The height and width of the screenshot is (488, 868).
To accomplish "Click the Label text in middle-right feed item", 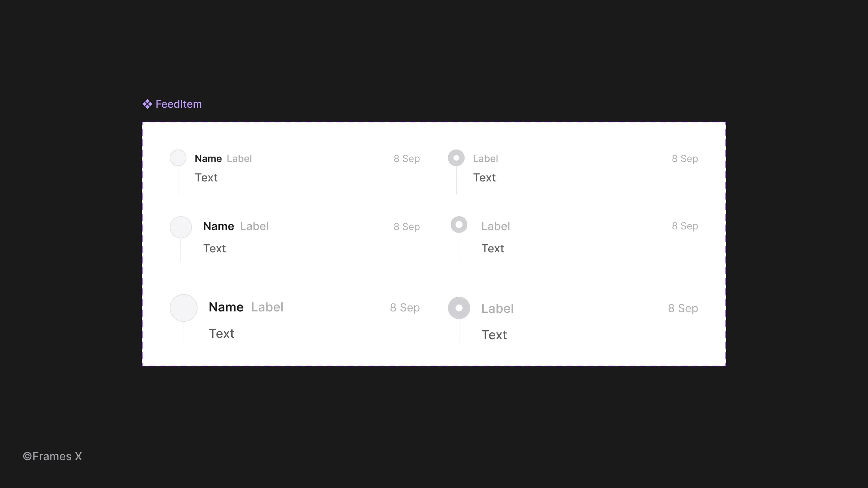I will pos(495,226).
